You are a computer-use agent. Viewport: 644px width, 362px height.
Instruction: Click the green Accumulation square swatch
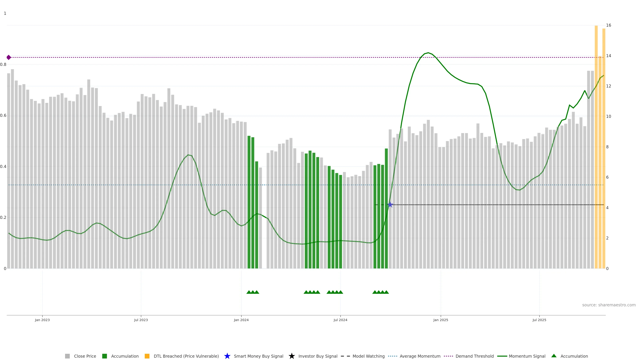coord(104,356)
